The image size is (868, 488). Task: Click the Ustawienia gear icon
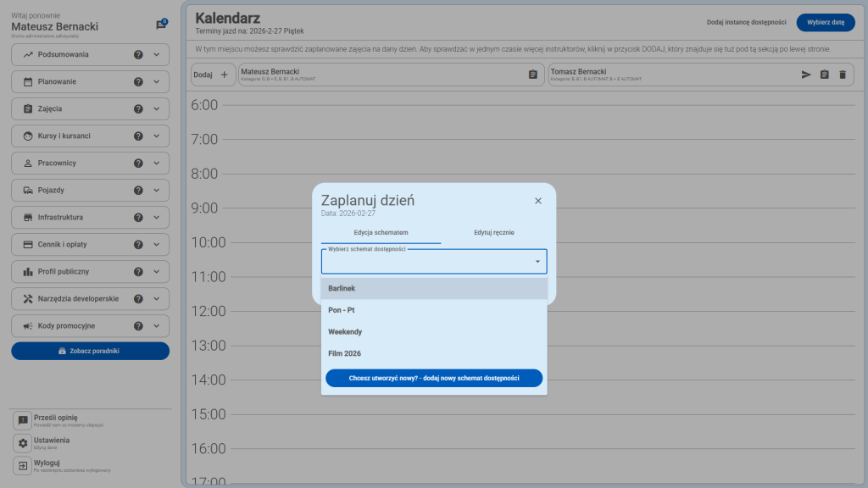[24, 443]
